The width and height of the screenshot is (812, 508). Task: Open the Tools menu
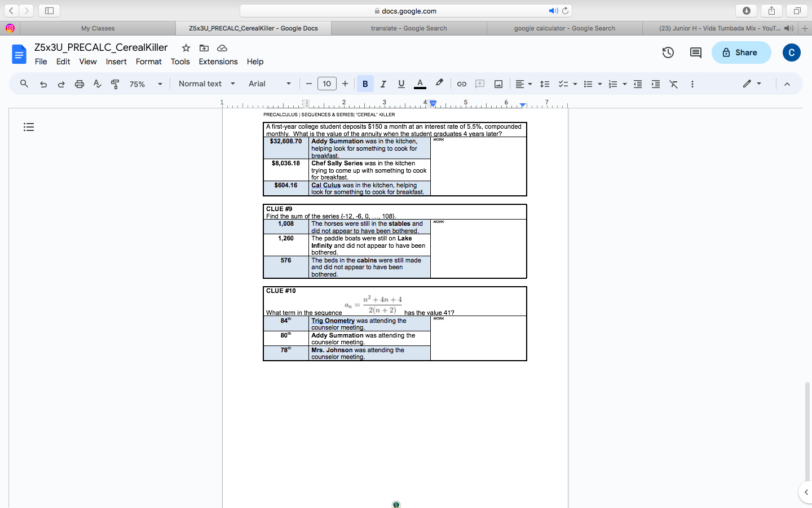180,62
